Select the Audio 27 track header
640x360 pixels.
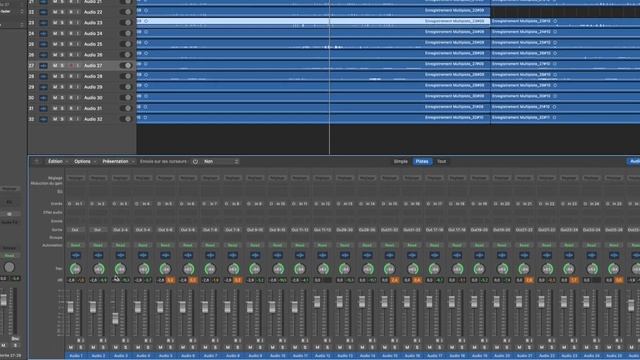pyautogui.click(x=82, y=66)
